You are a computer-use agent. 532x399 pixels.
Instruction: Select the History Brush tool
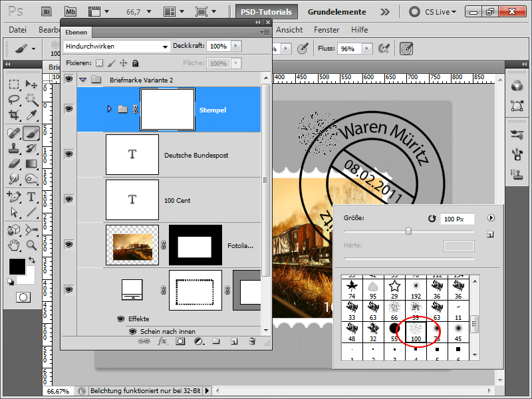pyautogui.click(x=31, y=148)
